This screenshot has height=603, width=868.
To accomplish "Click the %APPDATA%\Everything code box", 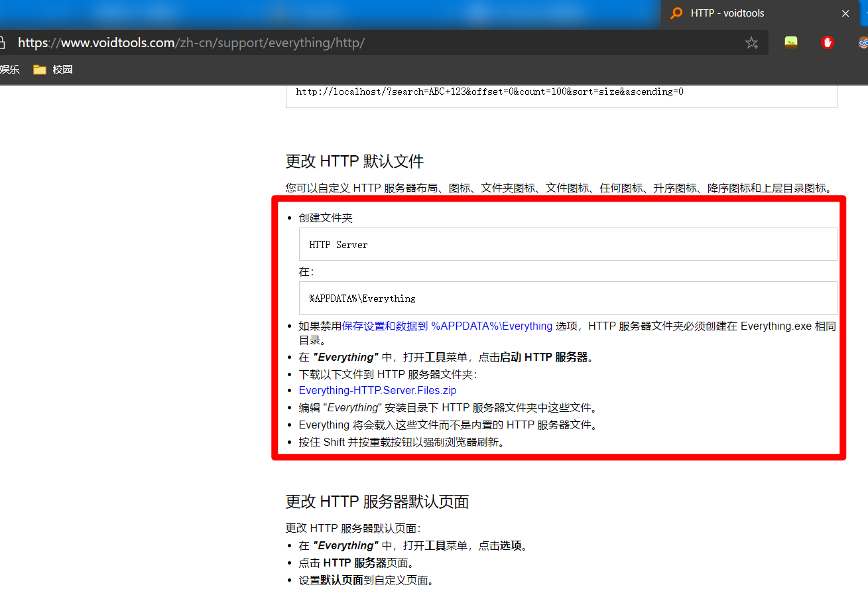I will tap(568, 298).
